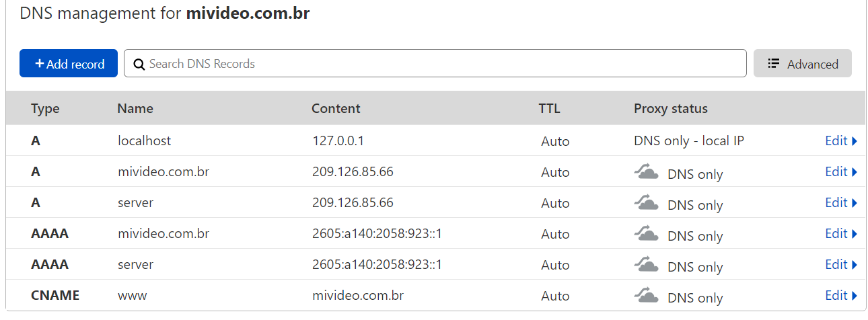The width and height of the screenshot is (868, 320).
Task: Expand Edit for the www CNAME record
Action: [841, 296]
